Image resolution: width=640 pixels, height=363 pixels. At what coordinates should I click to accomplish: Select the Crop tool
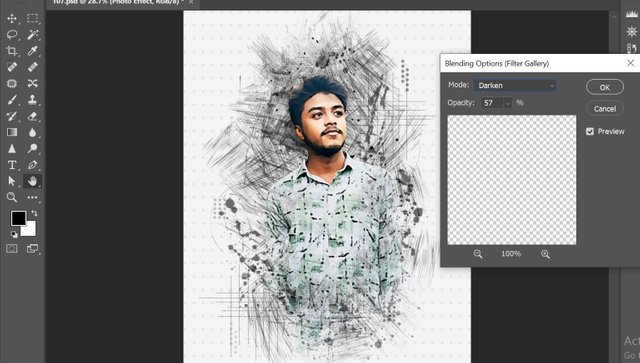coord(12,51)
